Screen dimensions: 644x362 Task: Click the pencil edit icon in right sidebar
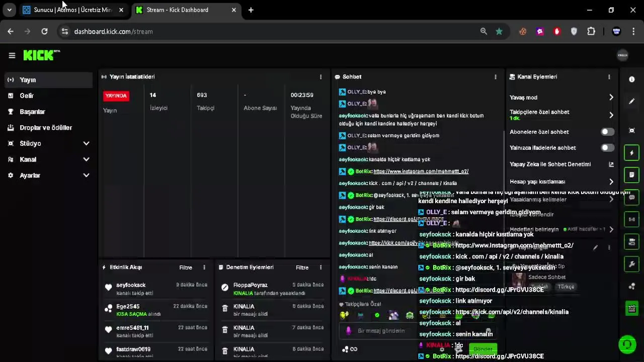click(632, 102)
